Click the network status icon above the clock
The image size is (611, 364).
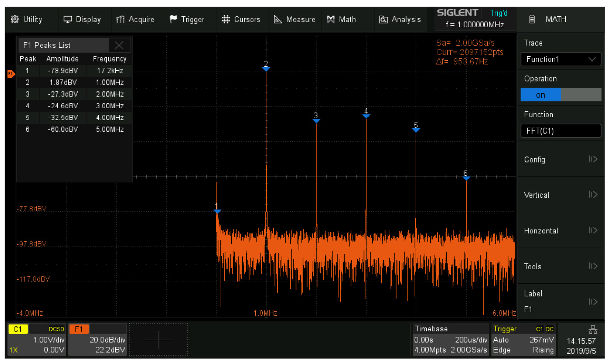tap(593, 329)
